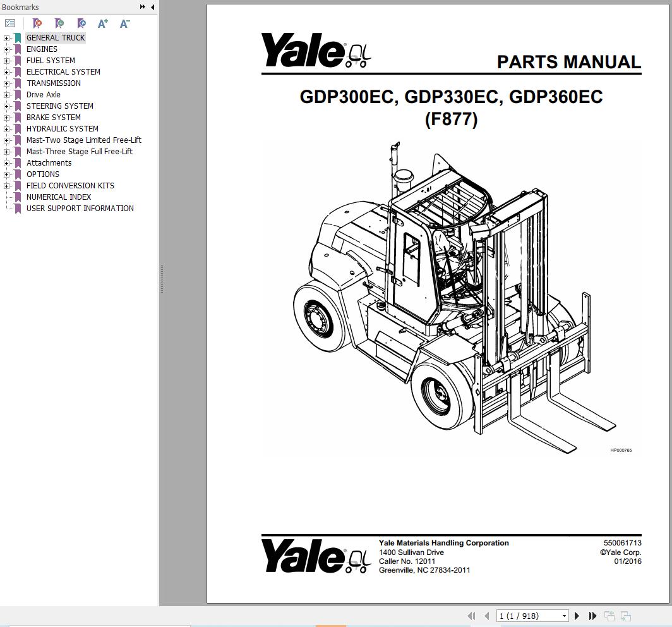
Task: Jump to last page with fast-forward icon
Action: pyautogui.click(x=592, y=615)
